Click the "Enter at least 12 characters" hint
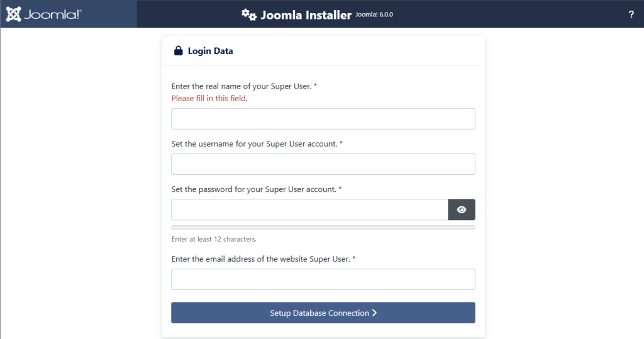644x339 pixels. [x=214, y=239]
